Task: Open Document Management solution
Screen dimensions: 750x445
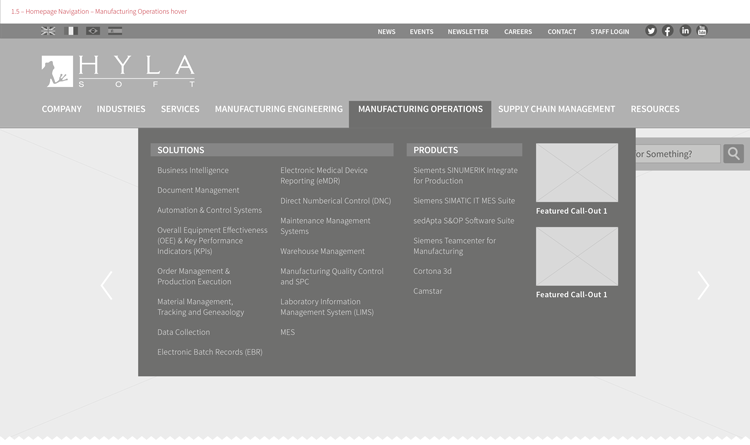Action: tap(198, 190)
